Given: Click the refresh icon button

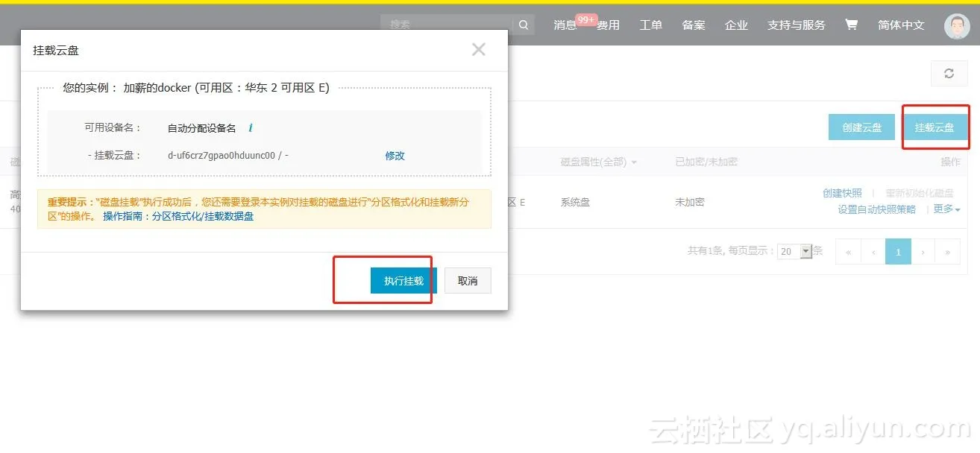Looking at the screenshot, I should 949,74.
